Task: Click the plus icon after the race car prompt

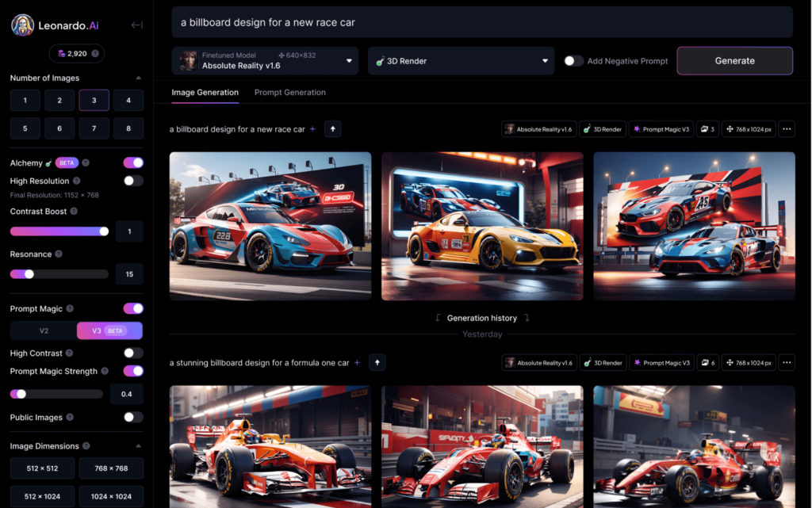Action: coord(312,128)
